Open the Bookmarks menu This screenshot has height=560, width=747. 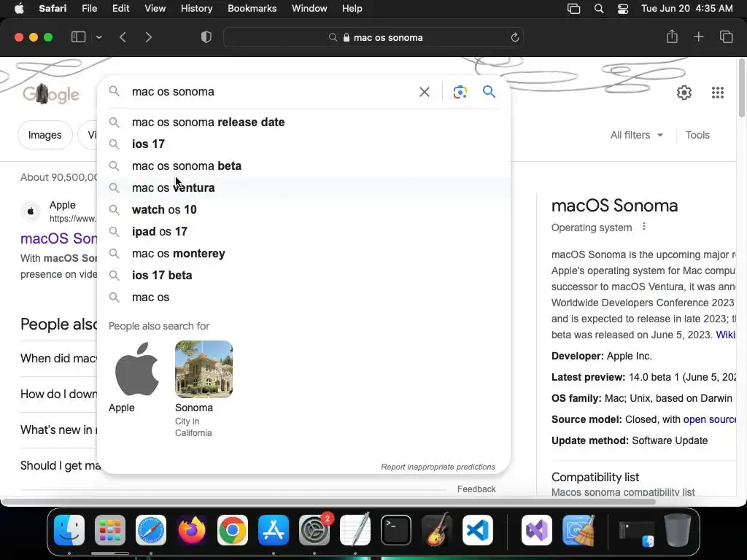point(252,9)
